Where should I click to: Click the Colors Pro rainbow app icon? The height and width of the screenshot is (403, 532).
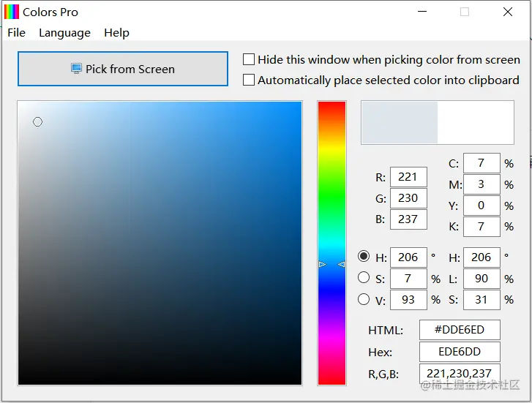(x=12, y=12)
